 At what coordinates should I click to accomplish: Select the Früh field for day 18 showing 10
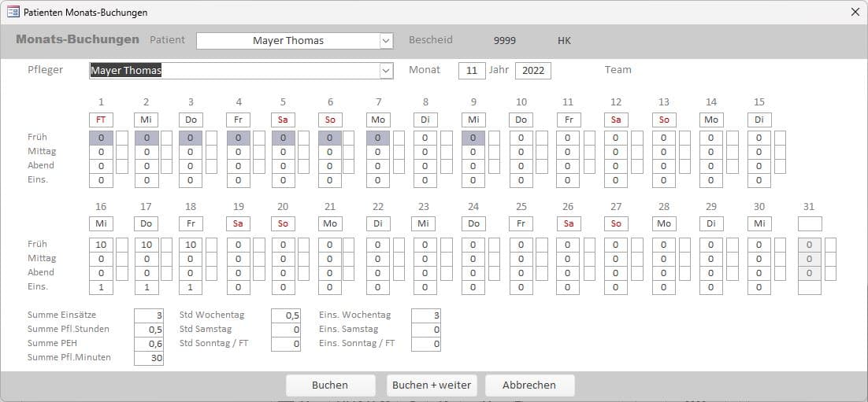(191, 245)
